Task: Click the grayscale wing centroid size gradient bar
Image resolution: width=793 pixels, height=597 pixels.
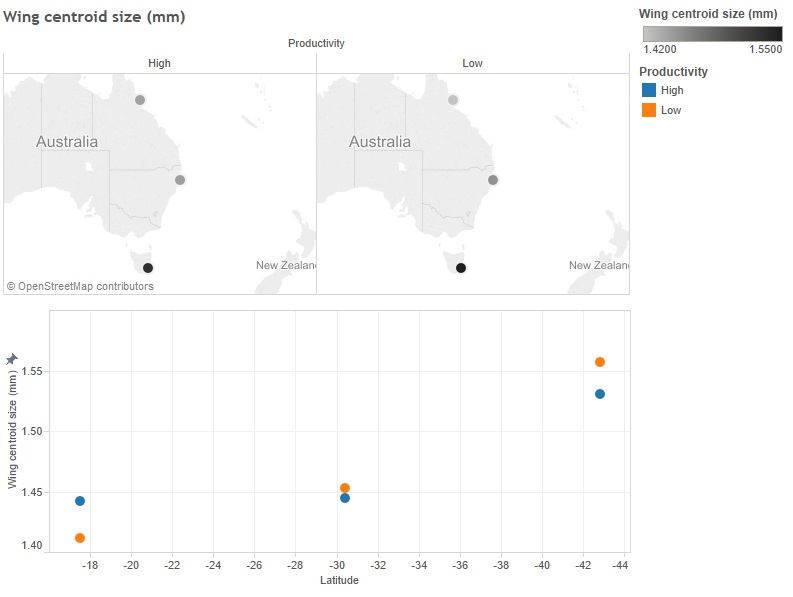Action: coord(712,33)
